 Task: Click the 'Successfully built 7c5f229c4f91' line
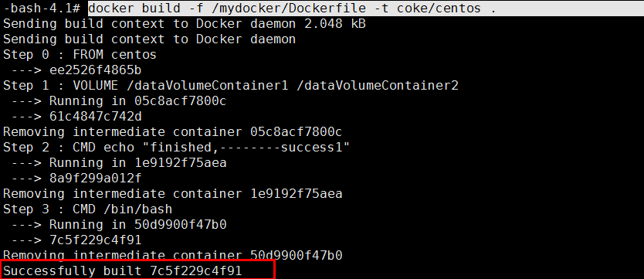click(123, 271)
